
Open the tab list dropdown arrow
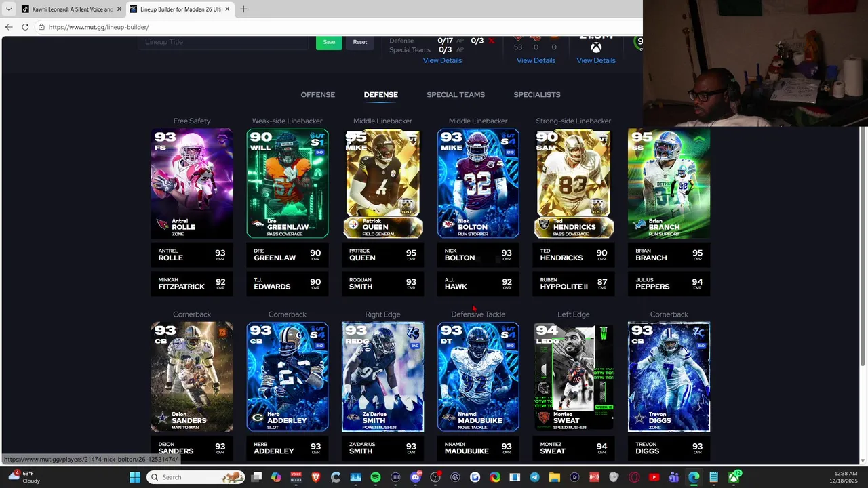click(8, 9)
